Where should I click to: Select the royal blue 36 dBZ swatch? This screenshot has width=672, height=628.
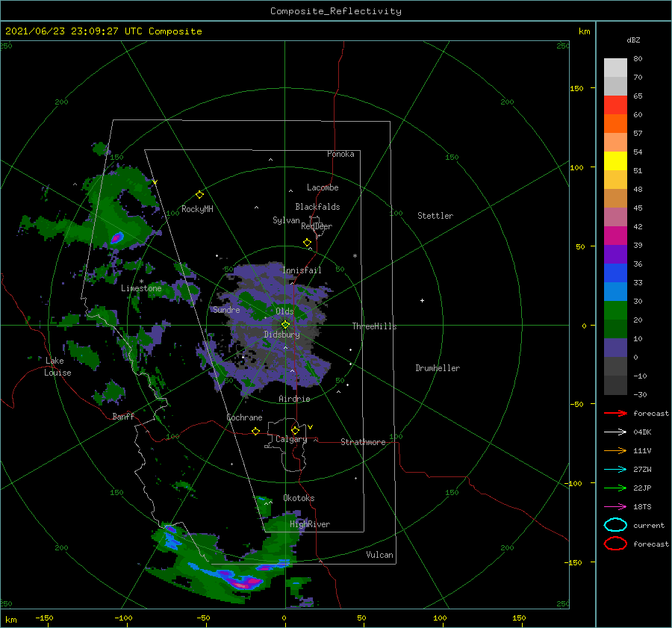615,273
